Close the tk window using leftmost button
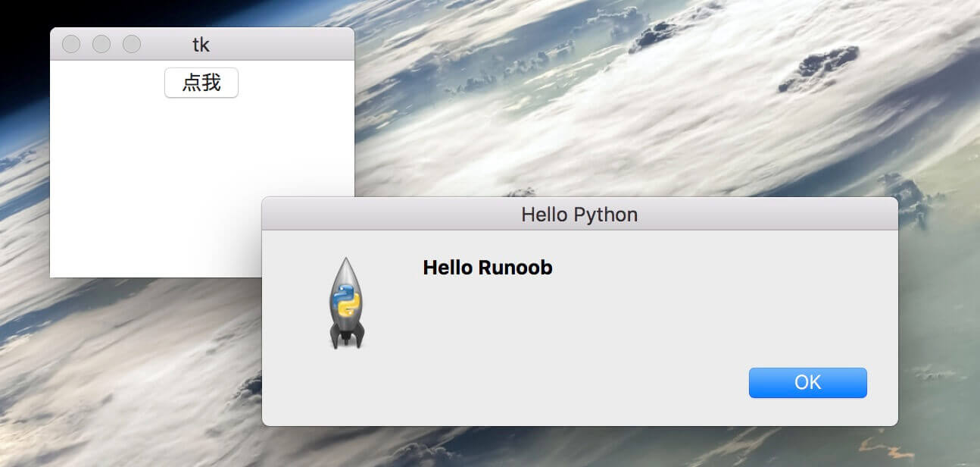 tap(71, 44)
